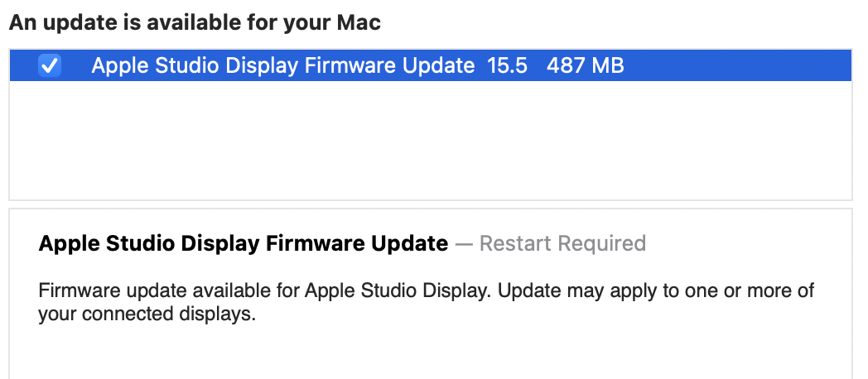Select the Apple Studio Display Firmware Update row name
This screenshot has height=379, width=868.
(282, 65)
